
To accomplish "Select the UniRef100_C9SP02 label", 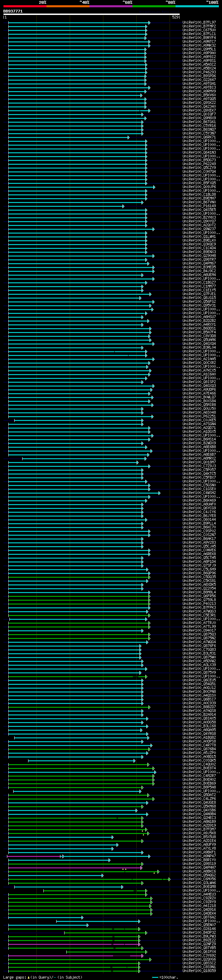I will [199, 531].
